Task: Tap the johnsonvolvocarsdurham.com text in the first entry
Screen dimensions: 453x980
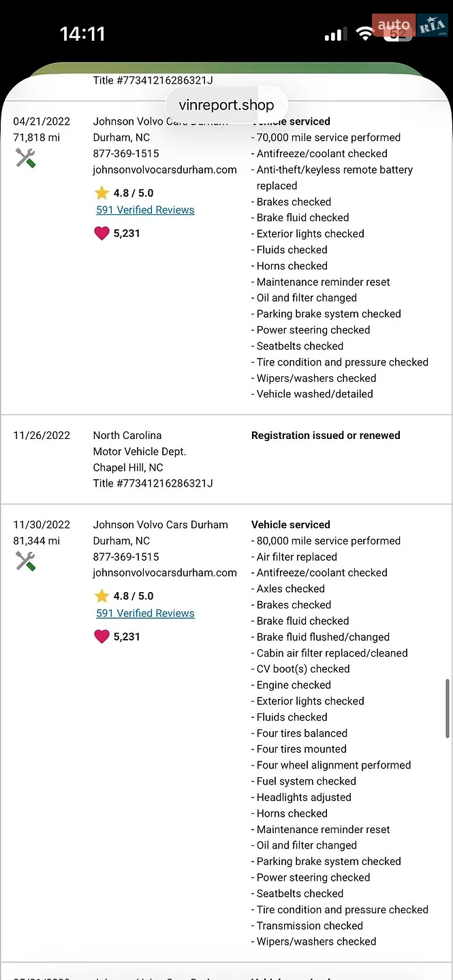Action: pyautogui.click(x=165, y=169)
